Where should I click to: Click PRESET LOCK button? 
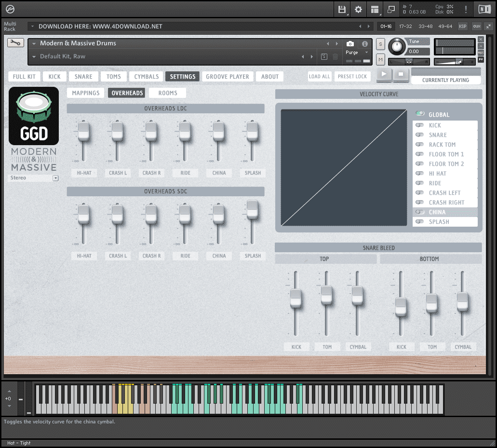(352, 76)
